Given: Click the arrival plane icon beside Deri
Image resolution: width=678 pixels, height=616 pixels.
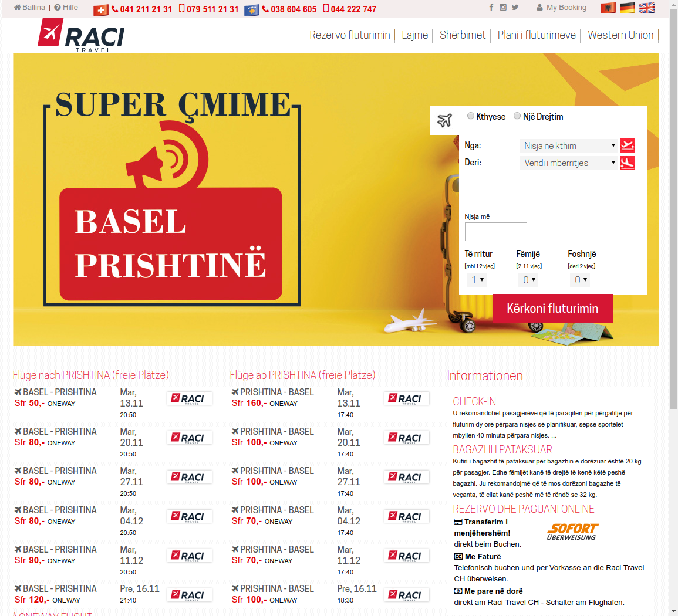Looking at the screenshot, I should click(x=627, y=163).
